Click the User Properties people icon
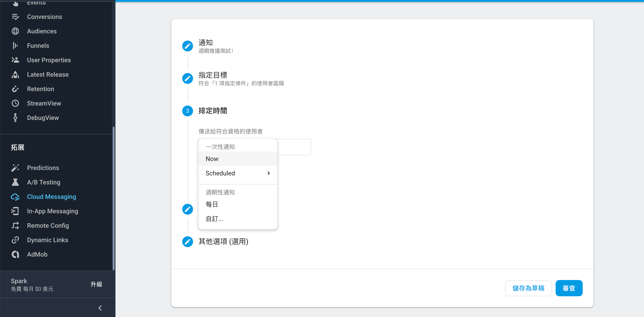This screenshot has height=317, width=644. (15, 60)
